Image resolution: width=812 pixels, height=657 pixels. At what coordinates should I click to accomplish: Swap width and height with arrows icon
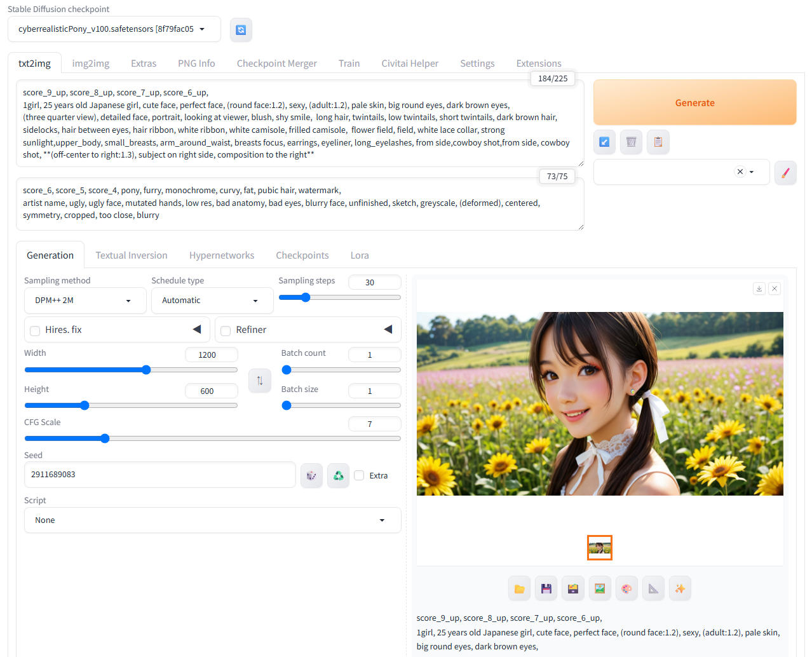click(260, 381)
